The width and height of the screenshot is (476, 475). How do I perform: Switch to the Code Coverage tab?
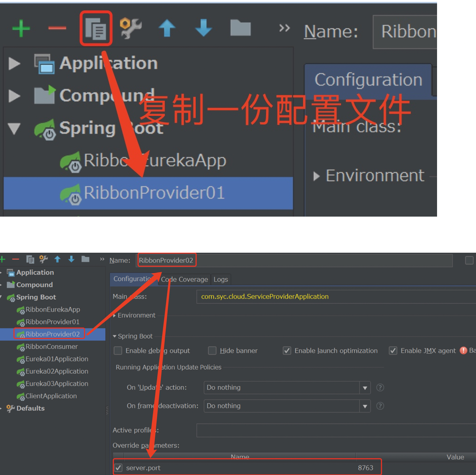184,279
